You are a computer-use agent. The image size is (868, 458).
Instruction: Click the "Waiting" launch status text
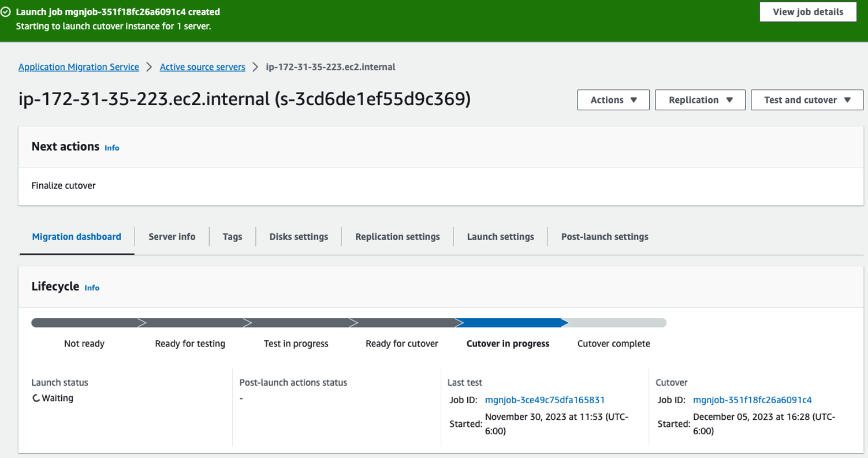pyautogui.click(x=58, y=398)
